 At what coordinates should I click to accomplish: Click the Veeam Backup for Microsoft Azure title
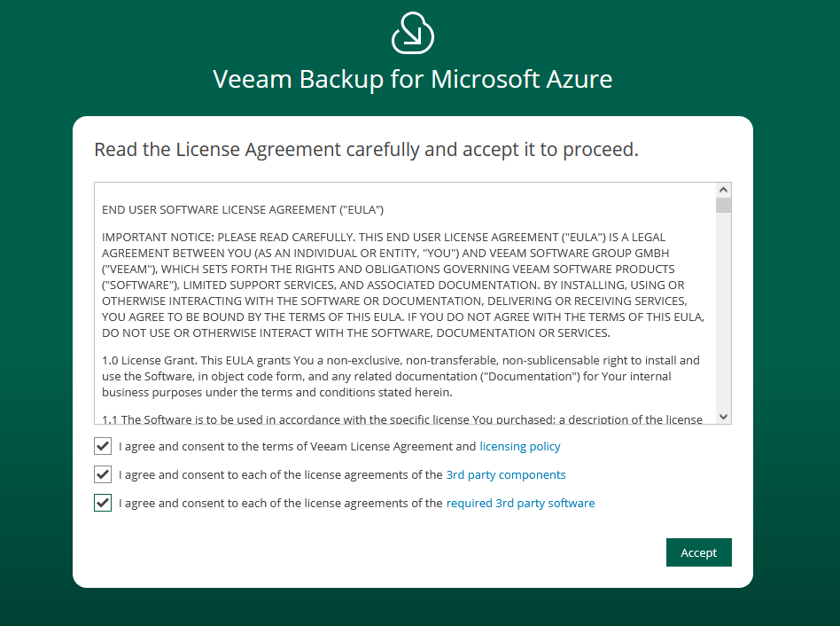click(413, 79)
